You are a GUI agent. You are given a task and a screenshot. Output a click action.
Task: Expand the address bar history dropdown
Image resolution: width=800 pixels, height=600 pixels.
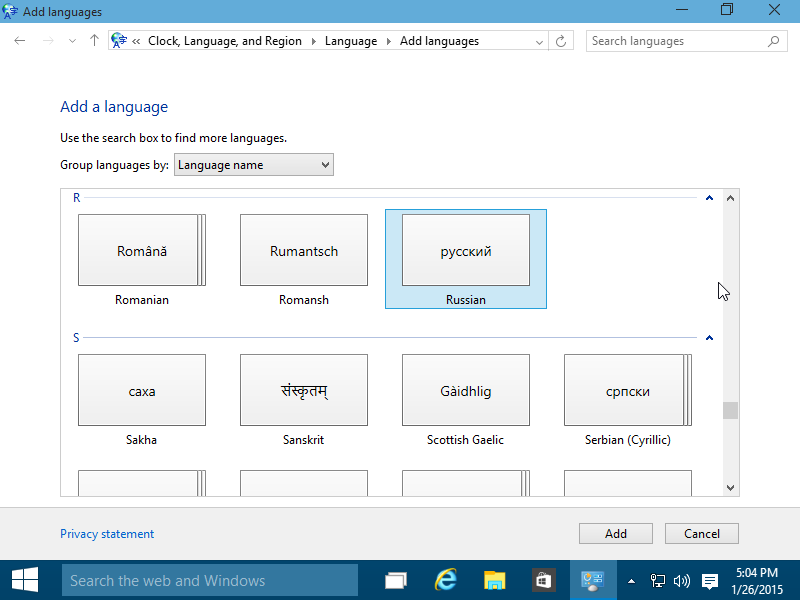(x=539, y=42)
